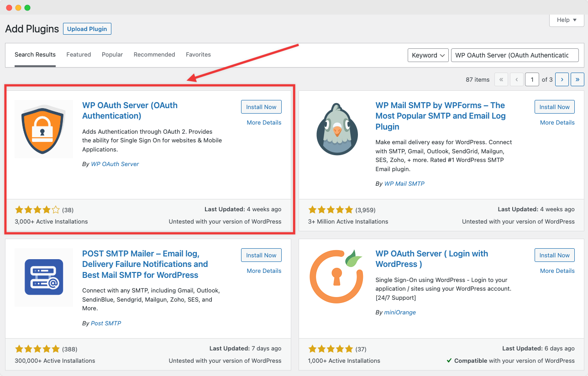The width and height of the screenshot is (588, 376).
Task: Click the "300,000+ Active Installations" text
Action: click(x=55, y=360)
